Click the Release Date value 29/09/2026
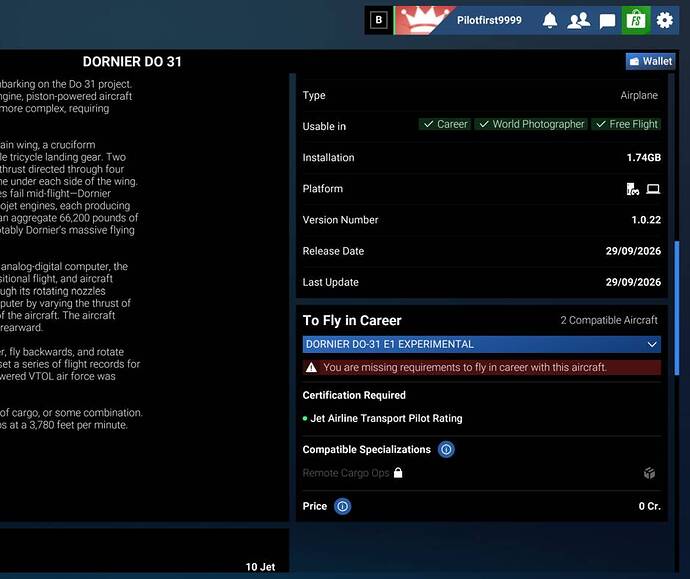The width and height of the screenshot is (690, 579). (x=633, y=251)
